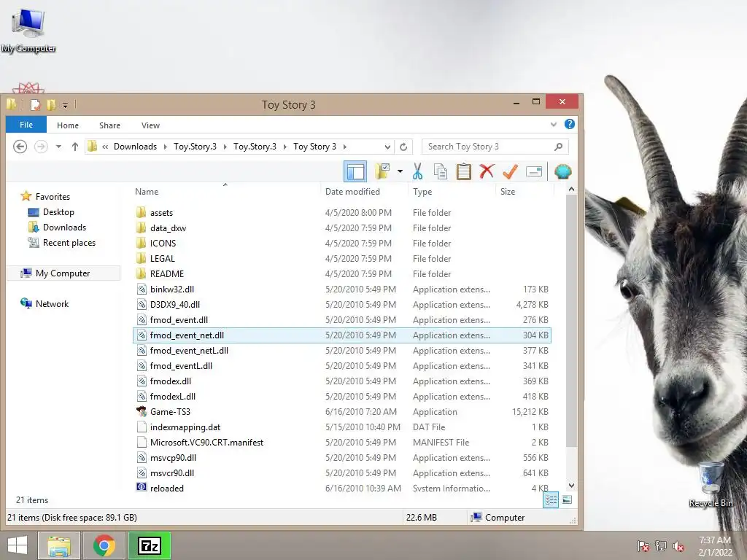Open Google Chrome from the taskbar
The image size is (747, 560).
pos(104,545)
